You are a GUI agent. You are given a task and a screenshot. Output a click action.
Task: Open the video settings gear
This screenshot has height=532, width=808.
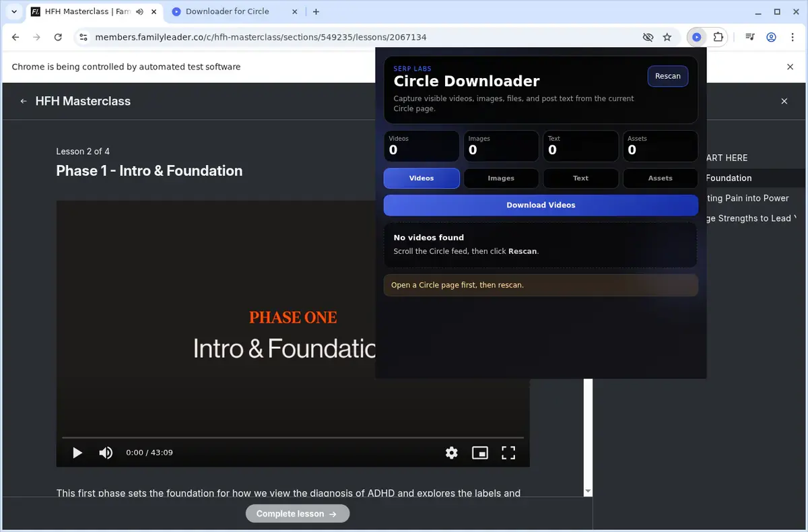coord(452,453)
